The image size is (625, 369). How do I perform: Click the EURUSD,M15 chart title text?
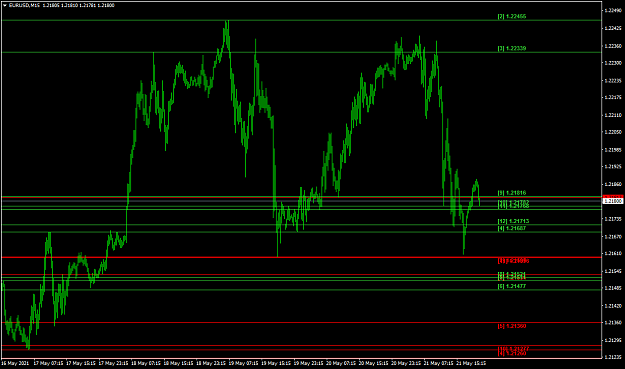click(24, 6)
